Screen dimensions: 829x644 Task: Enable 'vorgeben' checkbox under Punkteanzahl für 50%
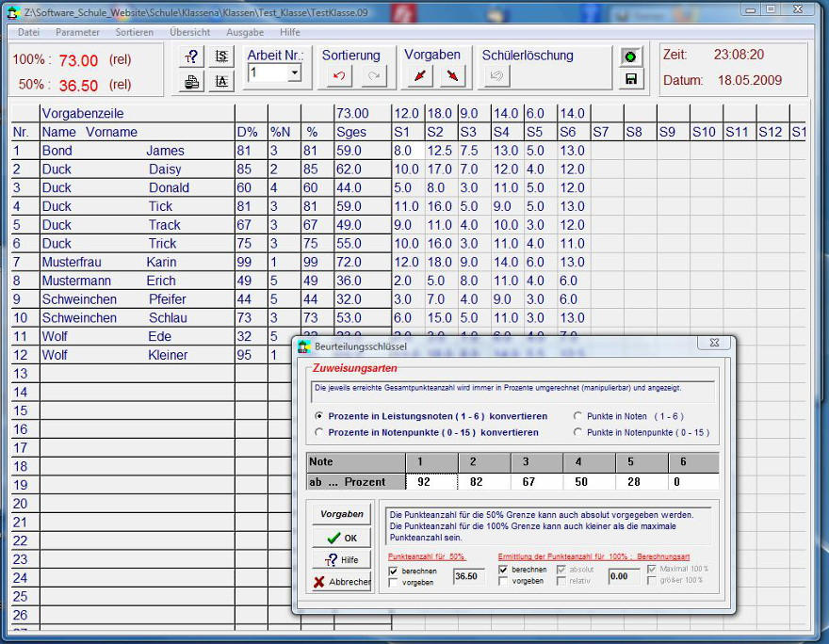pos(394,582)
